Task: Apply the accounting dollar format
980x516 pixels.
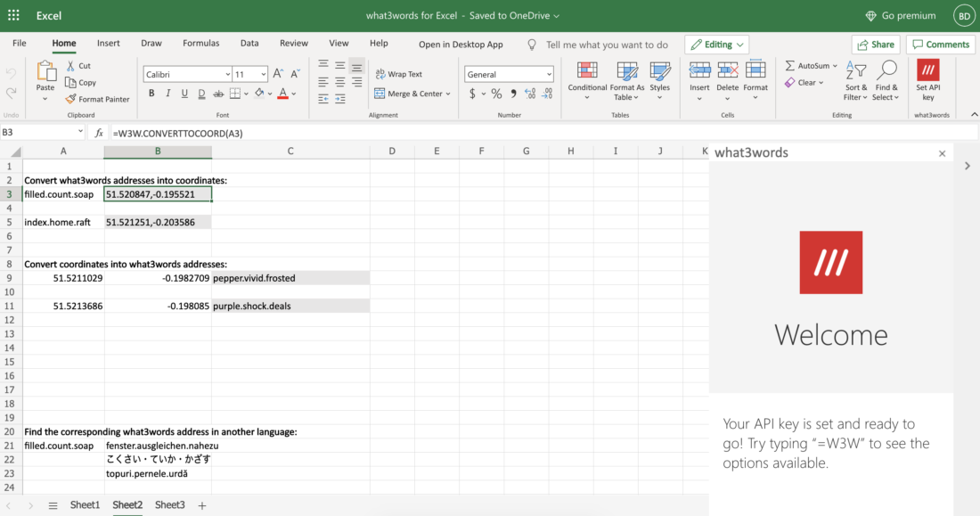Action: point(472,94)
